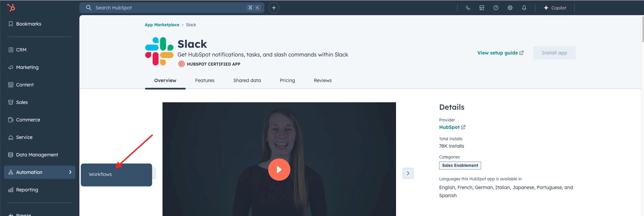This screenshot has height=216, width=644.
Task: Open View setup guide link
Action: [500, 53]
